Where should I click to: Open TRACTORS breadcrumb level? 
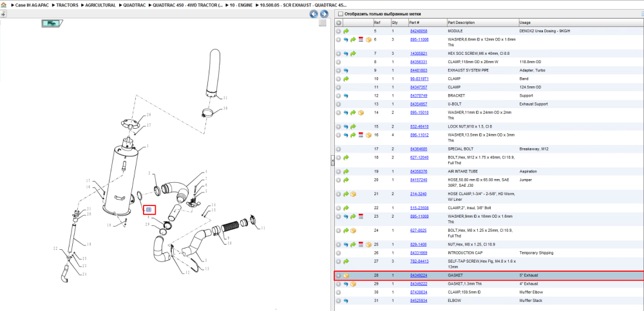pos(68,5)
